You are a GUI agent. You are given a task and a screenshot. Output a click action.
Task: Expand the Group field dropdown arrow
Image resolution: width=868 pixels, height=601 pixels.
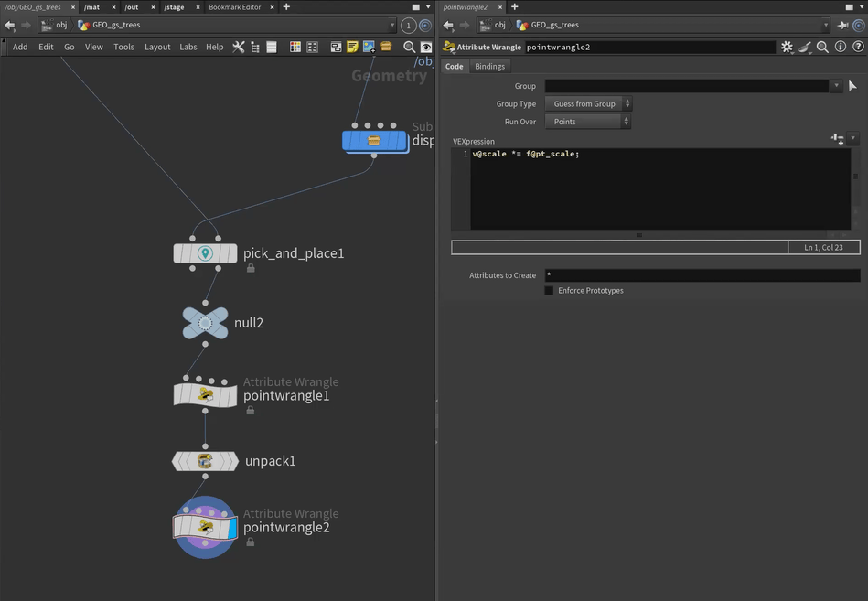tap(835, 86)
